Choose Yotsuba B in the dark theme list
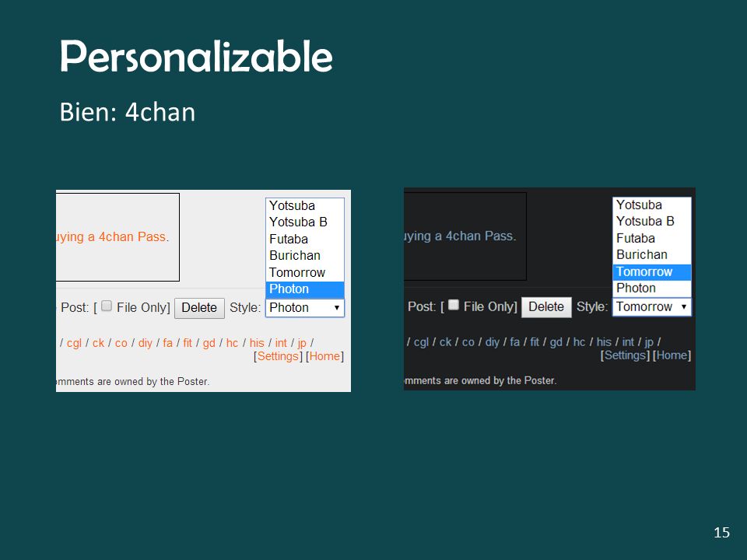Image resolution: width=747 pixels, height=560 pixels. pyautogui.click(x=652, y=222)
